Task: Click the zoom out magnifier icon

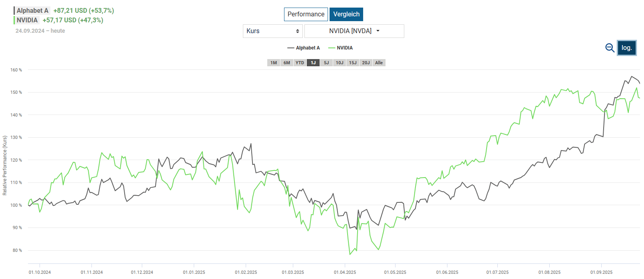Action: pos(610,48)
